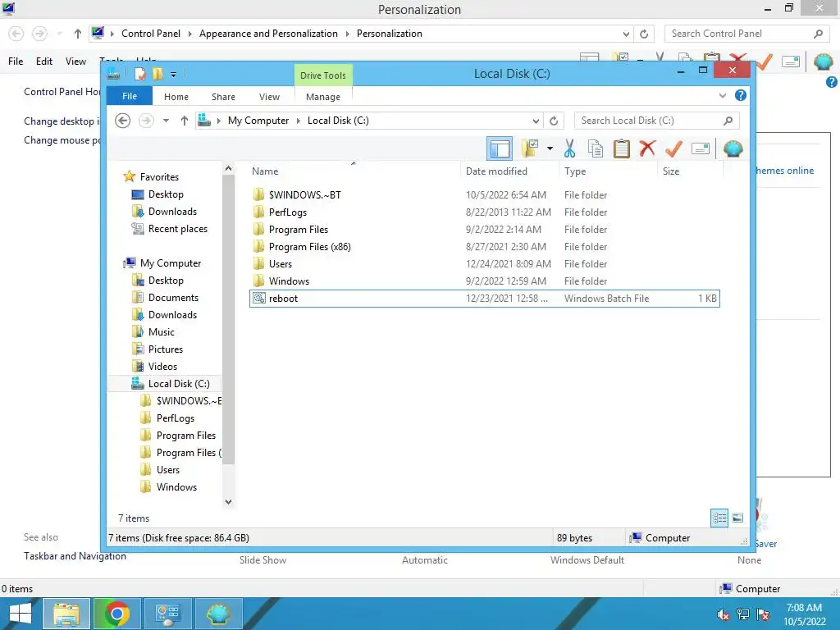Switch to Details view icon at bottom right
The height and width of the screenshot is (630, 840).
[x=719, y=518]
